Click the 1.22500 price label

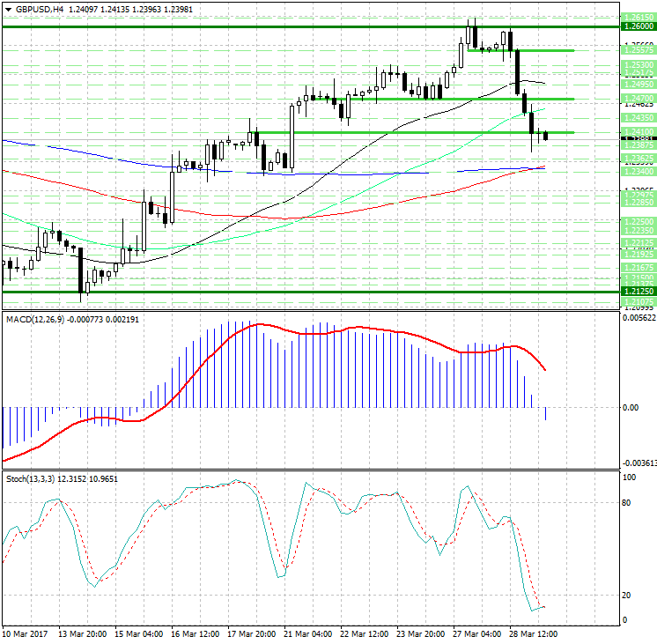pyautogui.click(x=639, y=222)
